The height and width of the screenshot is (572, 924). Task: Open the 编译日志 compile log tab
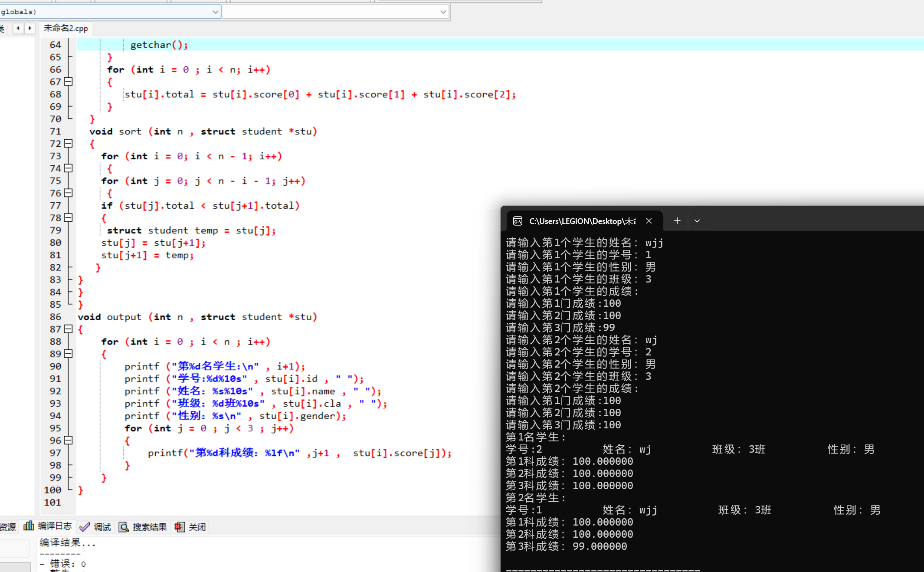[x=49, y=526]
